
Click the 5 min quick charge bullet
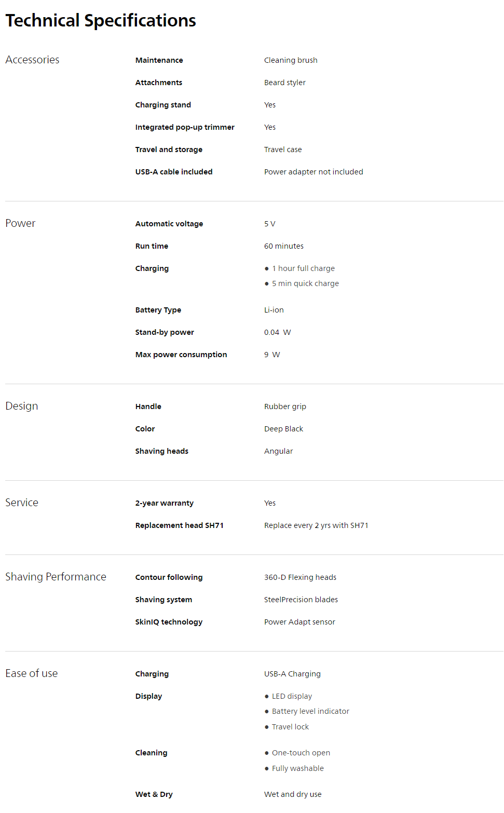(x=305, y=283)
